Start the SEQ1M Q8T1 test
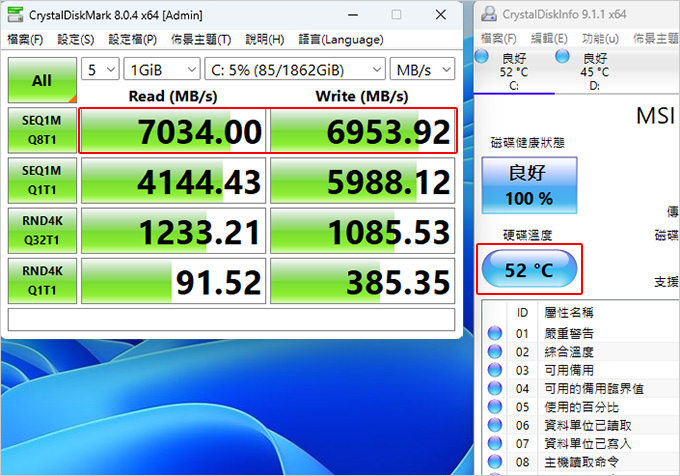The width and height of the screenshot is (680, 476). tap(42, 130)
